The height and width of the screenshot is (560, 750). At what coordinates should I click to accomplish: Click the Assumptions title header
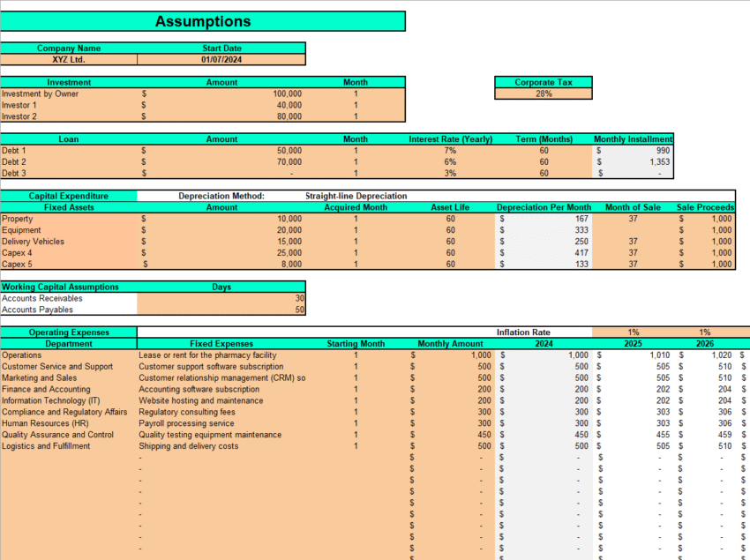203,22
